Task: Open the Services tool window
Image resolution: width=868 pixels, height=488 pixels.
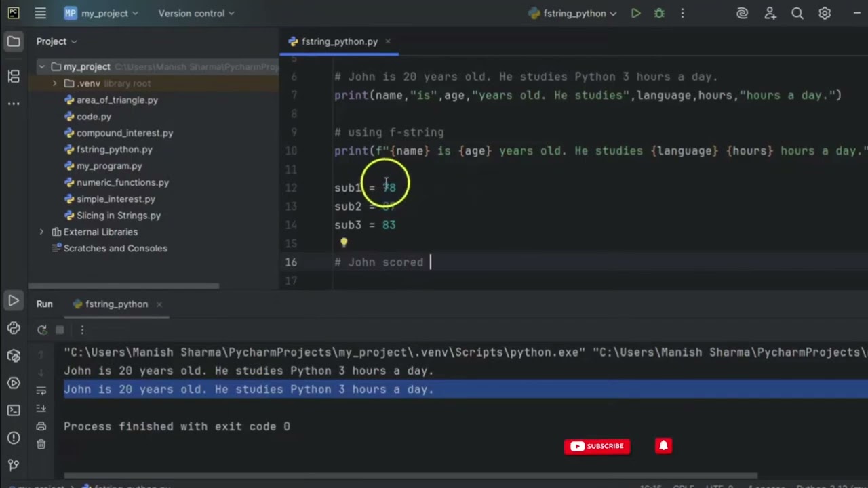Action: (14, 383)
